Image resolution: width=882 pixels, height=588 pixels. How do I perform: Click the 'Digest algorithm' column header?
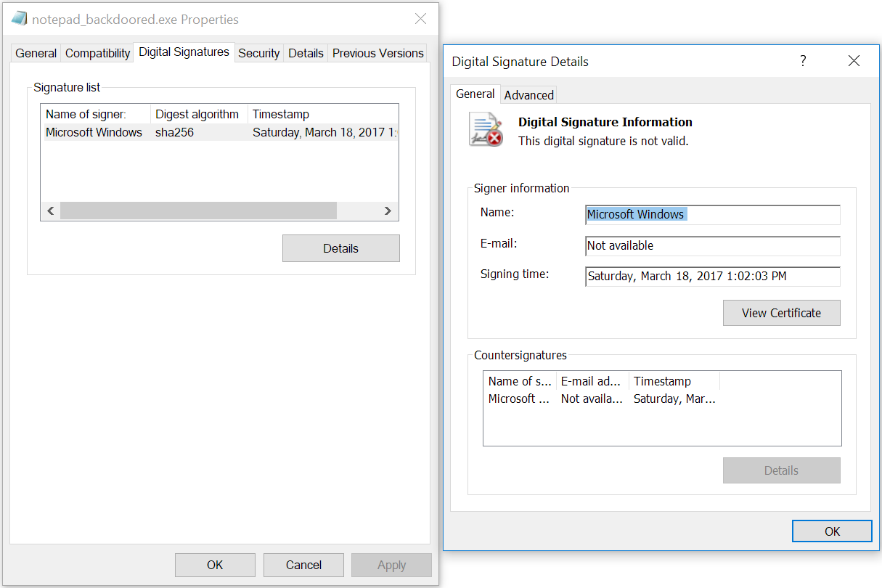point(199,114)
